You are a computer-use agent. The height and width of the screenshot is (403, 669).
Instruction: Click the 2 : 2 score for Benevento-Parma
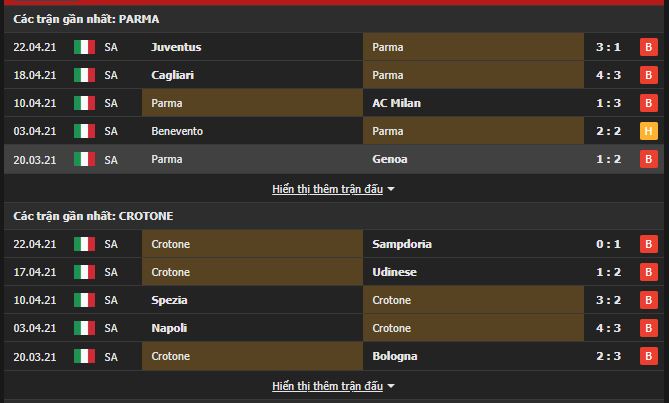[610, 131]
